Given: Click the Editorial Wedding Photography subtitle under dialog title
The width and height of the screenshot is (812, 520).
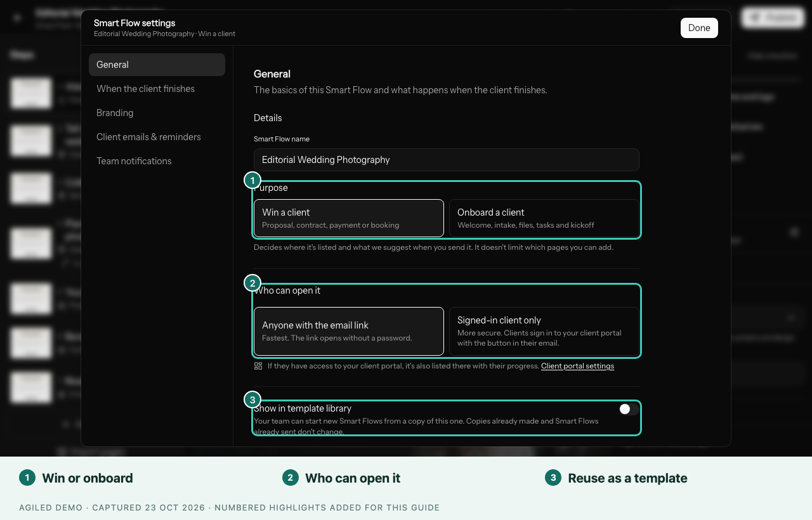Looking at the screenshot, I should point(164,34).
